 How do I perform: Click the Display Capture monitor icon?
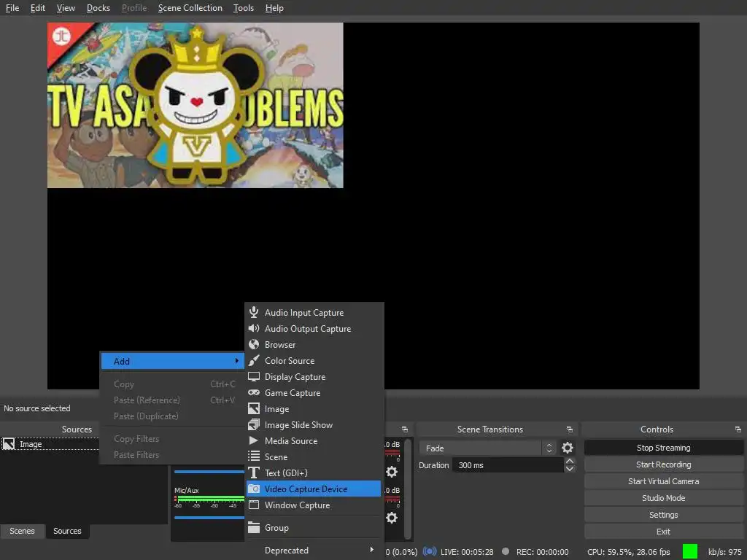click(254, 377)
